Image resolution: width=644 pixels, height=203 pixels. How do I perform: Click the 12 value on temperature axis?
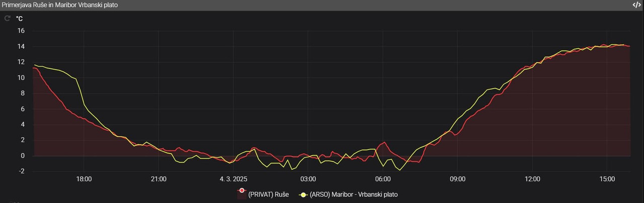[21, 62]
